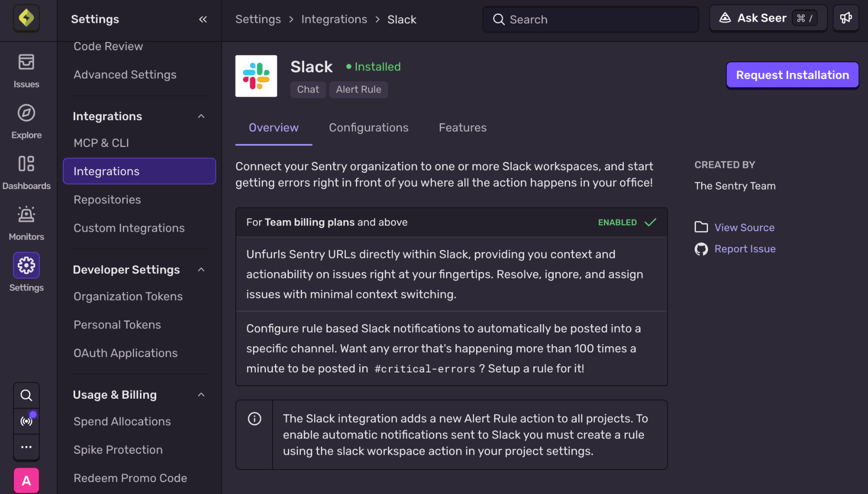Click the info icon in the alert
This screenshot has width=868, height=494.
pyautogui.click(x=254, y=419)
